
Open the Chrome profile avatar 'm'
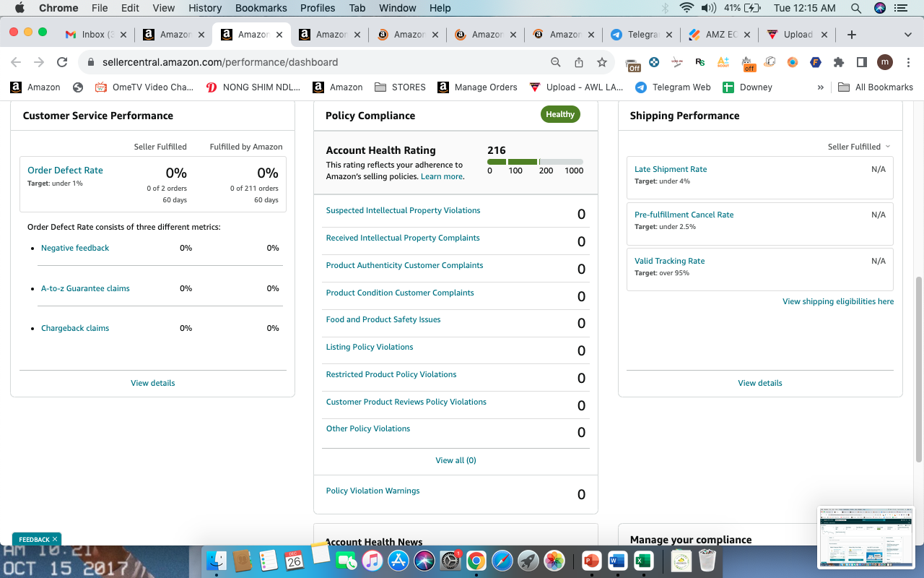tap(885, 62)
